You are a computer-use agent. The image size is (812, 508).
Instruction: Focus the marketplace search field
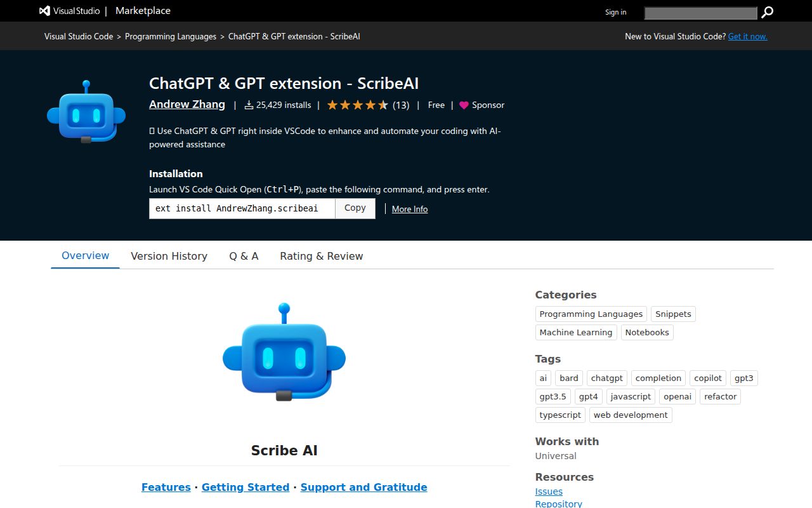(701, 13)
